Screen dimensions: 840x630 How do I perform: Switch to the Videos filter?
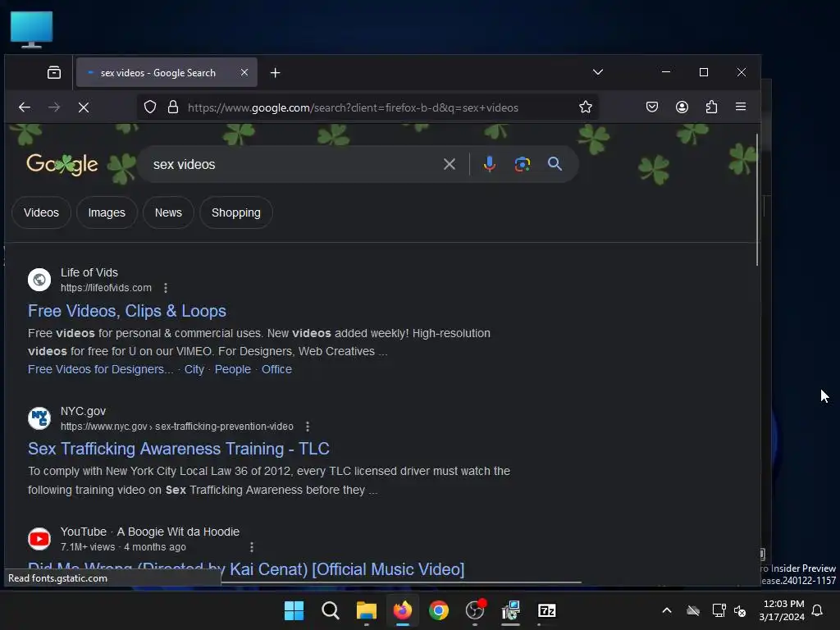pos(41,212)
